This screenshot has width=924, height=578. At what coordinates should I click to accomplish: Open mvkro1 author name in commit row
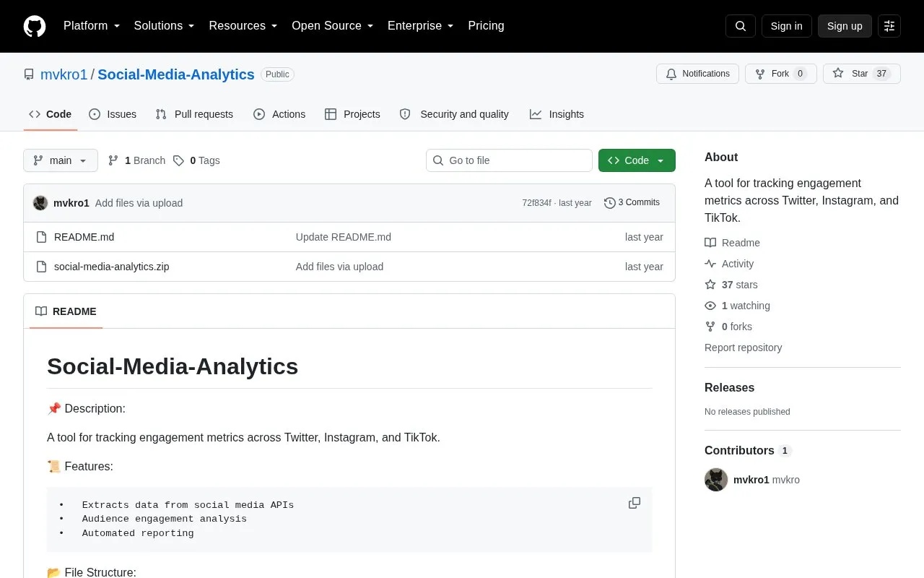tap(71, 203)
